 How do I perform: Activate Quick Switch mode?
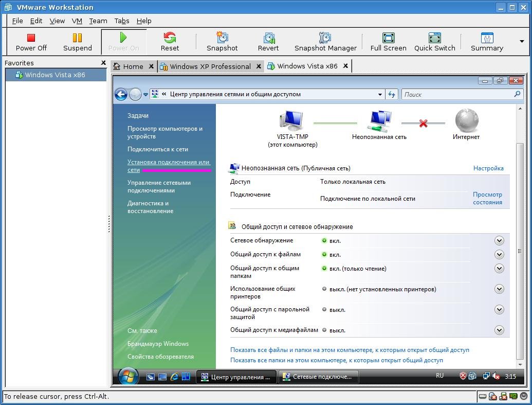pyautogui.click(x=435, y=42)
